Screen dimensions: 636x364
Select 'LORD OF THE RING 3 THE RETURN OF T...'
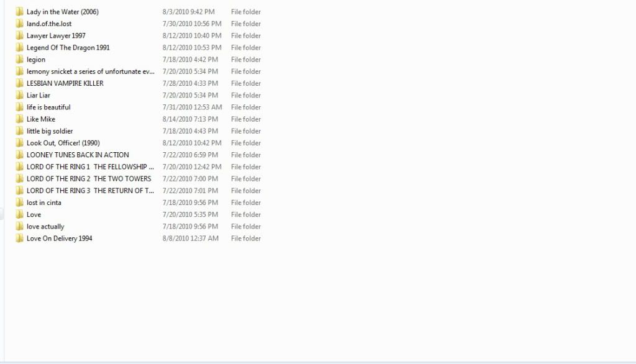91,191
